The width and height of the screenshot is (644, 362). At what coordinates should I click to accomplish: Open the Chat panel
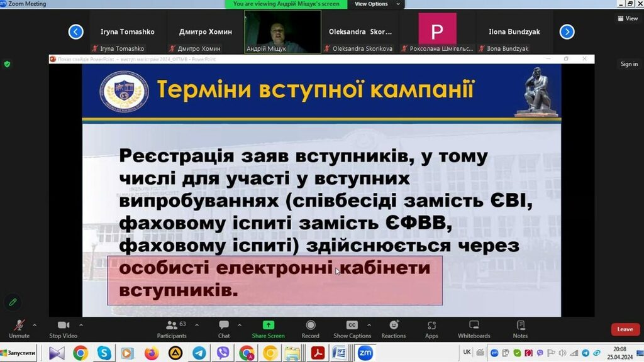(x=224, y=328)
